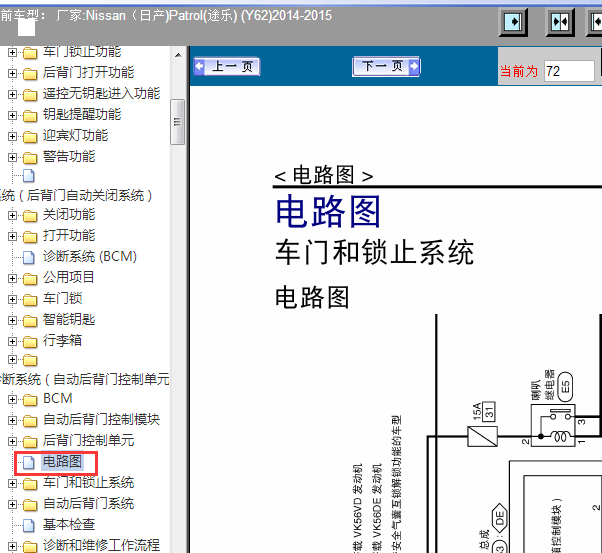Screen dimensions: 602x553
Task: Click the 基本检查 document icon
Action: coord(29,525)
